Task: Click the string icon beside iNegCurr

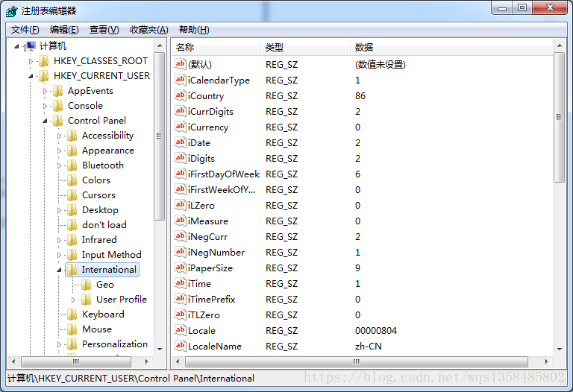Action: (x=180, y=236)
